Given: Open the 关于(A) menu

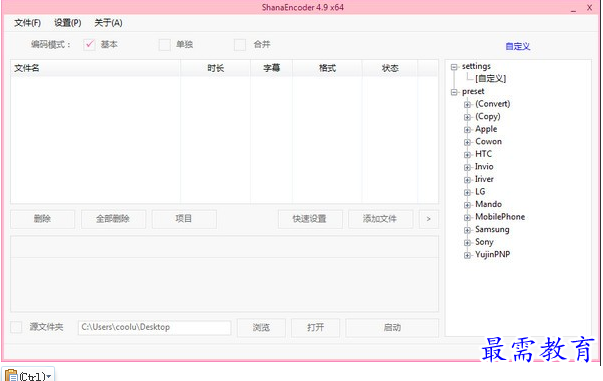Looking at the screenshot, I should [108, 23].
